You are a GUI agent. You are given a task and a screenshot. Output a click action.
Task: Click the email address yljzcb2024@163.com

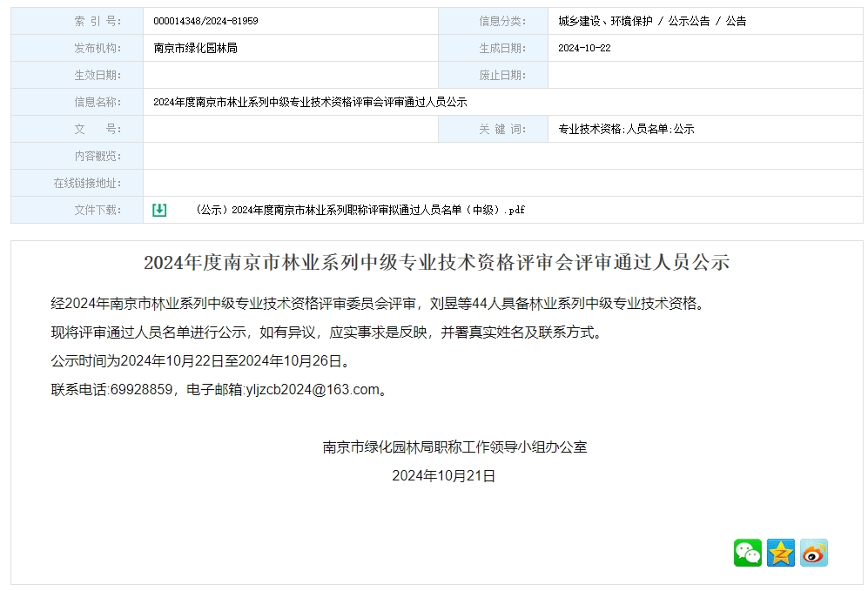point(313,389)
